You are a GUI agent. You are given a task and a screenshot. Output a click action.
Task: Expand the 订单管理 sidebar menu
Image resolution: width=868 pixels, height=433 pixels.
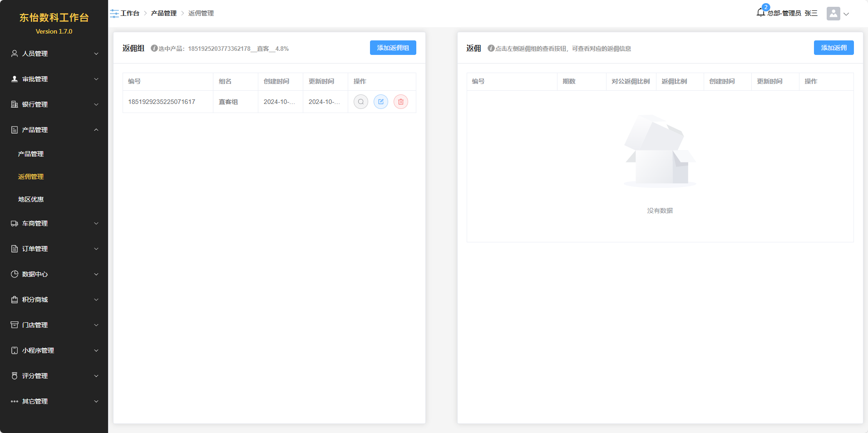coord(54,249)
